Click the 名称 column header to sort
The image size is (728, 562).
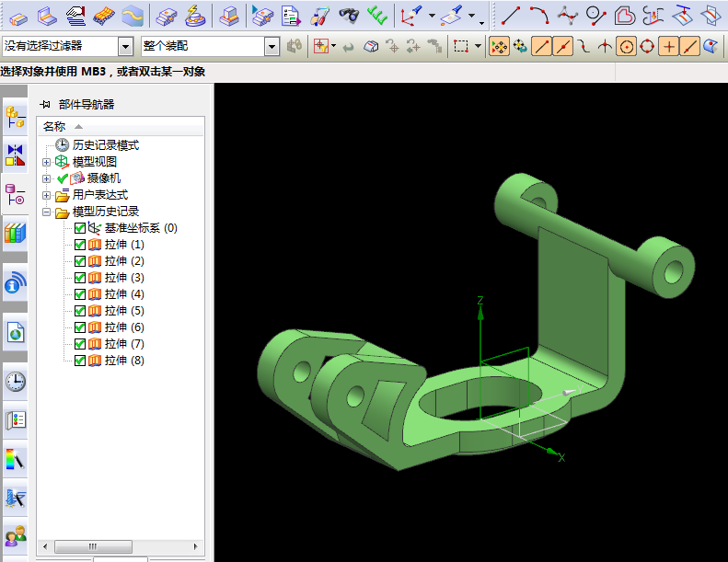point(55,126)
